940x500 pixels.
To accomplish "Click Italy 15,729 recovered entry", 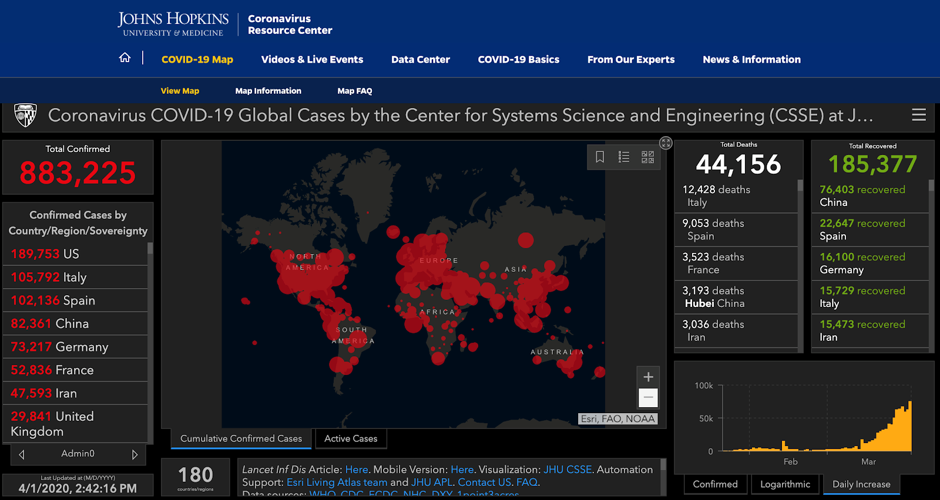I will coord(870,297).
